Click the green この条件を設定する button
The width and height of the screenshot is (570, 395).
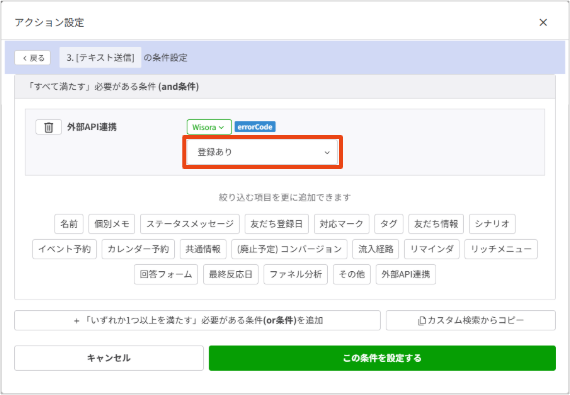[x=382, y=358]
